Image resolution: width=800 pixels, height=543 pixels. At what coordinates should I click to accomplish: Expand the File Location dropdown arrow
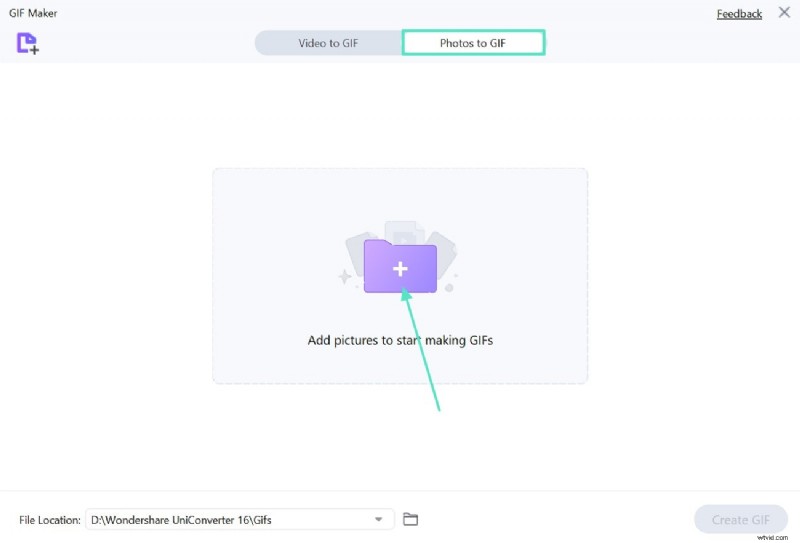379,520
